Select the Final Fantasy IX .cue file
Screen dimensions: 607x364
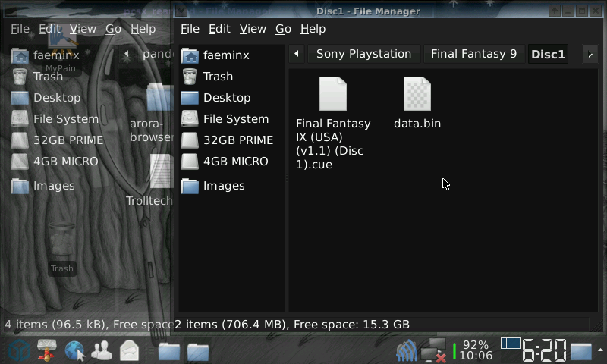click(x=333, y=95)
